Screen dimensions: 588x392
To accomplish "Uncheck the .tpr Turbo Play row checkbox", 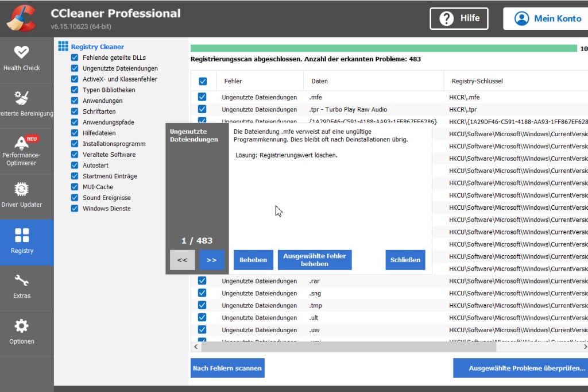I will coord(202,109).
